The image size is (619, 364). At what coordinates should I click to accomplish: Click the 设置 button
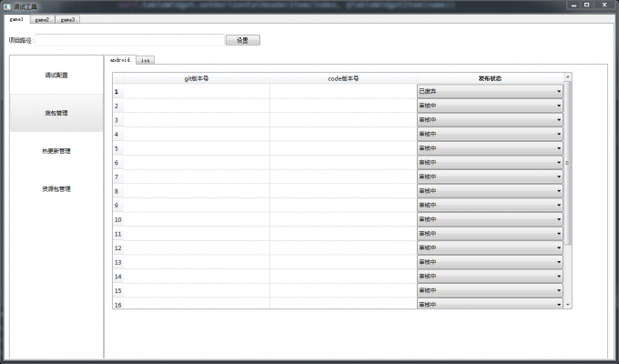click(x=243, y=40)
